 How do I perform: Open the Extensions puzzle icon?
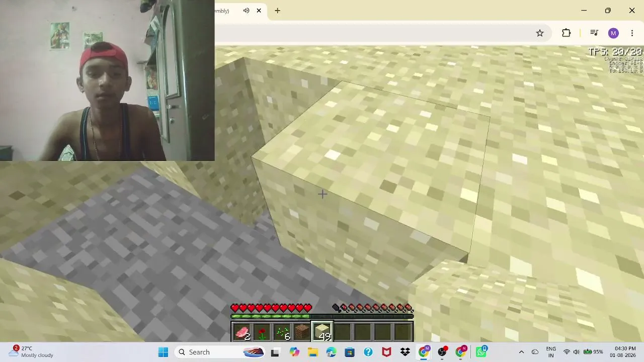click(566, 33)
